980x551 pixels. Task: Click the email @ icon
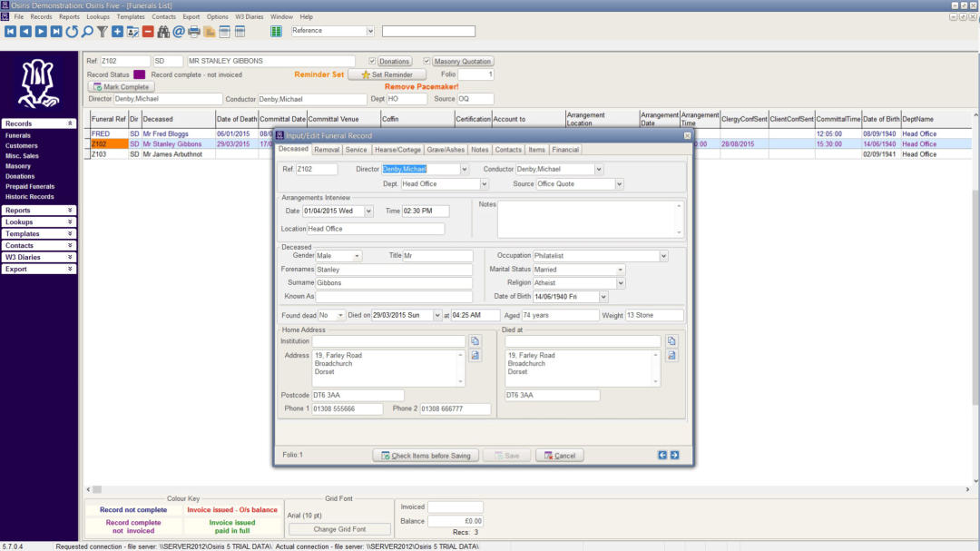179,32
